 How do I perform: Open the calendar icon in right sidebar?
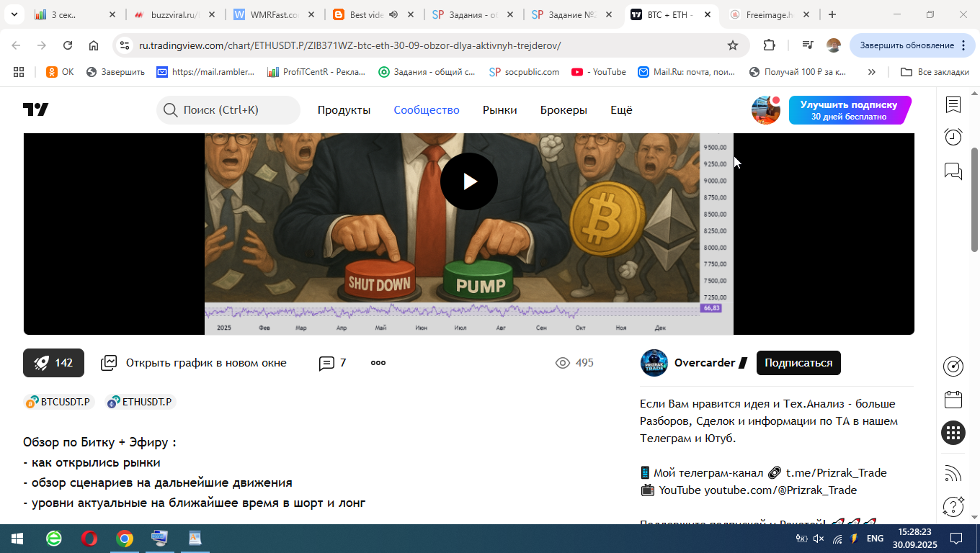click(953, 400)
